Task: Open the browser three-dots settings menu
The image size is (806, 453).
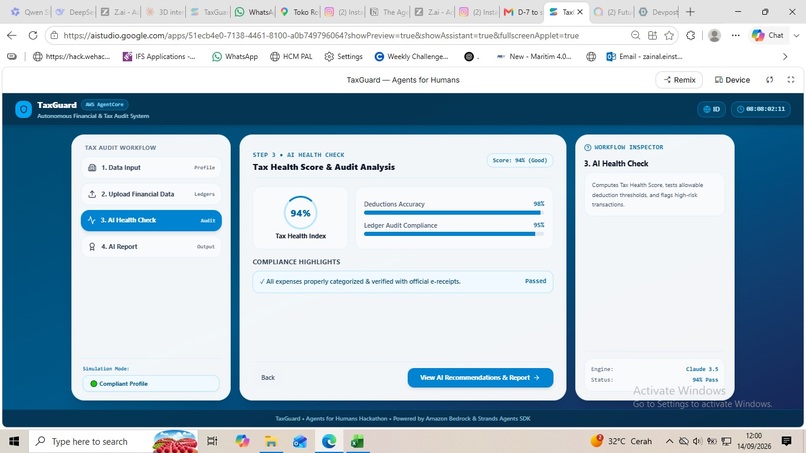Action: (736, 35)
